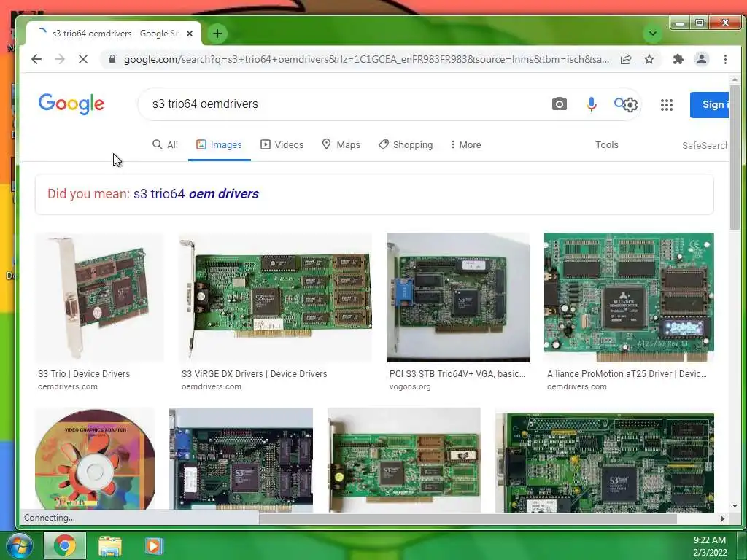The image size is (747, 560).
Task: Stop loading the page
Action: click(x=83, y=59)
